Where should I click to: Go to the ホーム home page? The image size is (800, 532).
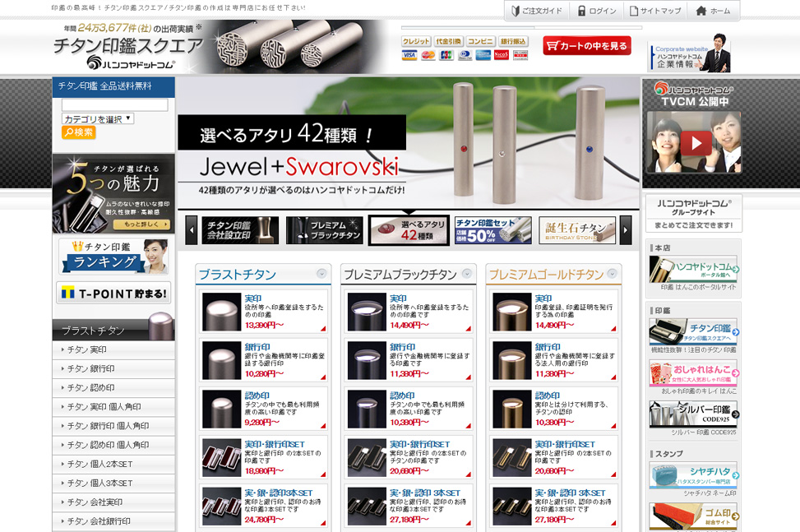(x=712, y=11)
